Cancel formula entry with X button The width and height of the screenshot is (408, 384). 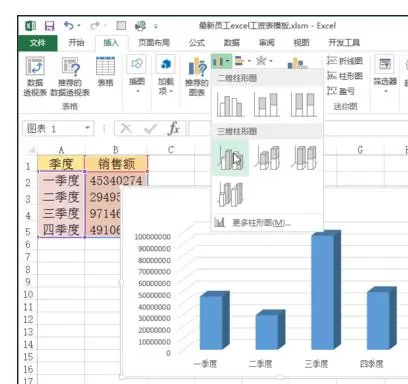(126, 128)
